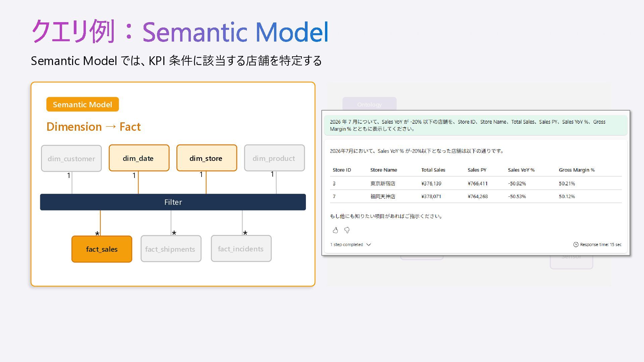Select the greyed dim_customer box
644x362 pixels.
(71, 158)
